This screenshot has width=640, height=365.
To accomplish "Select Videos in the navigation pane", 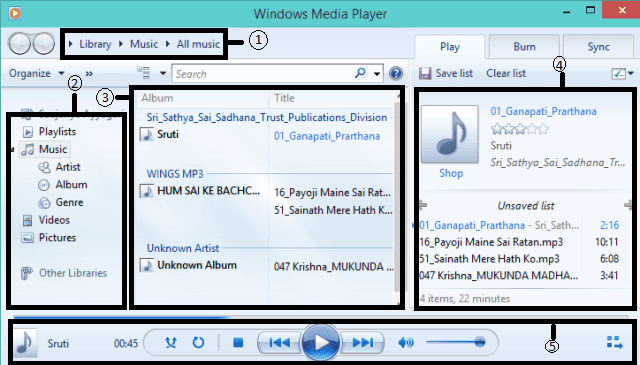I will click(54, 220).
